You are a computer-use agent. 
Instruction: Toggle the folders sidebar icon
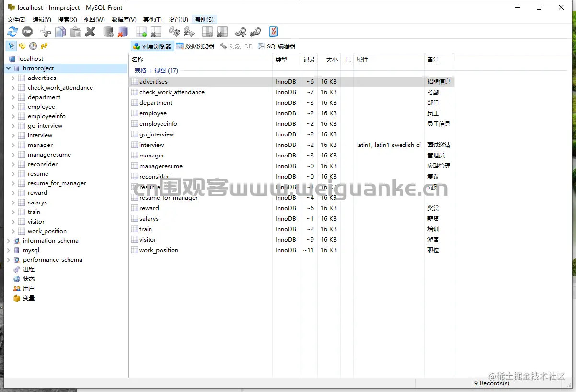(22, 46)
